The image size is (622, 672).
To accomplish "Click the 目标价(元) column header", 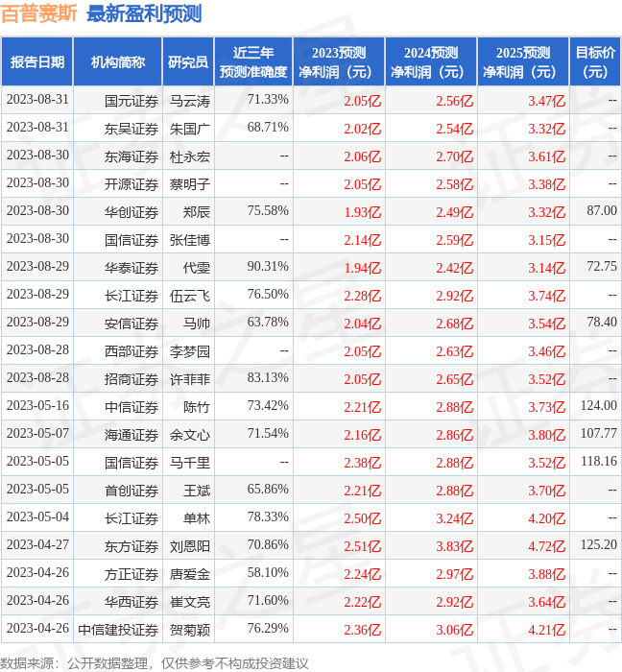I will [x=595, y=62].
